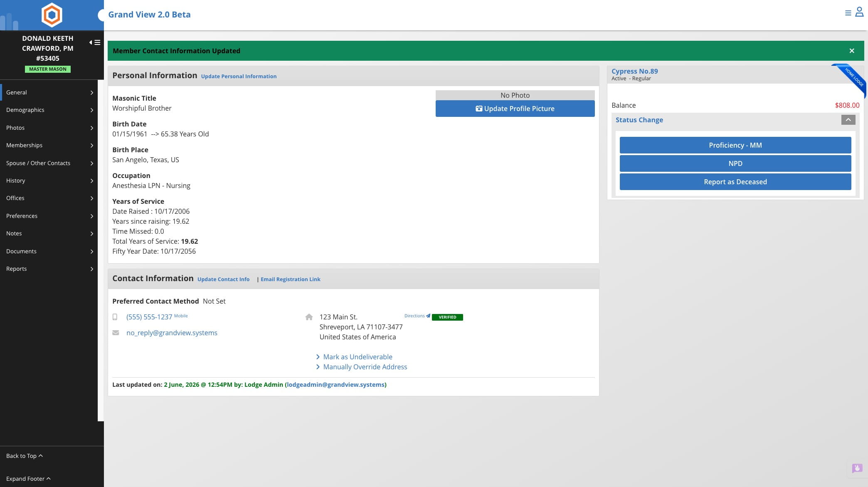
Task: Click the email envelope icon
Action: click(116, 333)
